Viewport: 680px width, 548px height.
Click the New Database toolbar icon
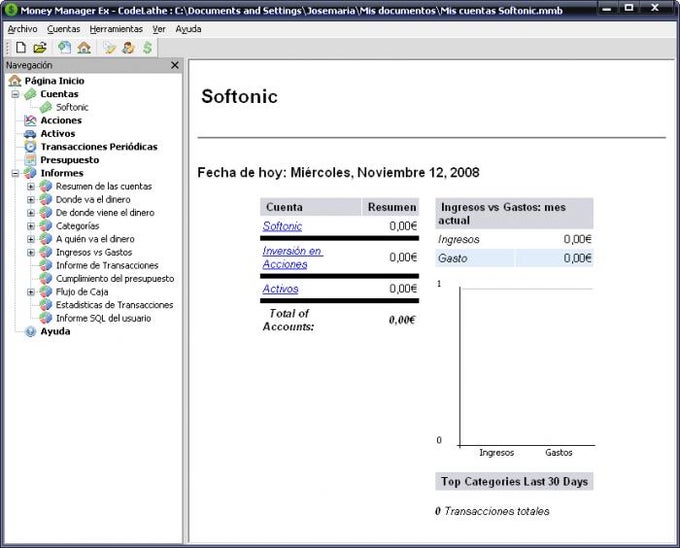tap(20, 48)
